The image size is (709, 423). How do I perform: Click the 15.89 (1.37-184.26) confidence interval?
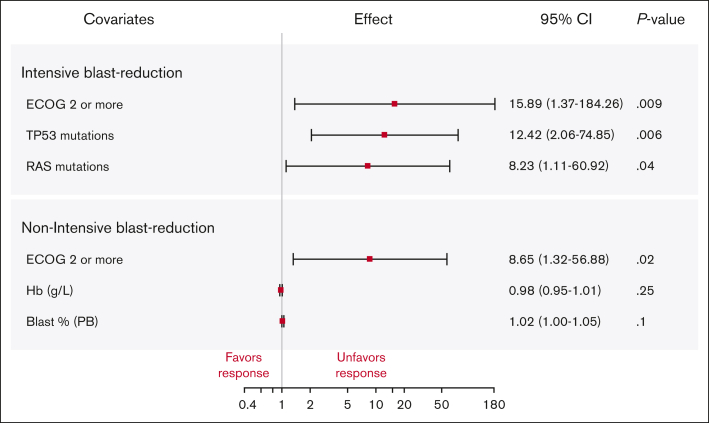[566, 104]
